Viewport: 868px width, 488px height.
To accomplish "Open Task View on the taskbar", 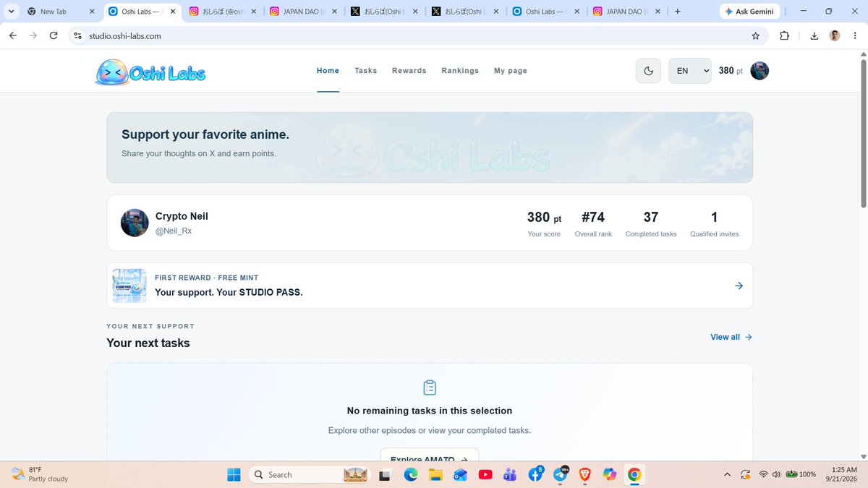I will coord(385,474).
